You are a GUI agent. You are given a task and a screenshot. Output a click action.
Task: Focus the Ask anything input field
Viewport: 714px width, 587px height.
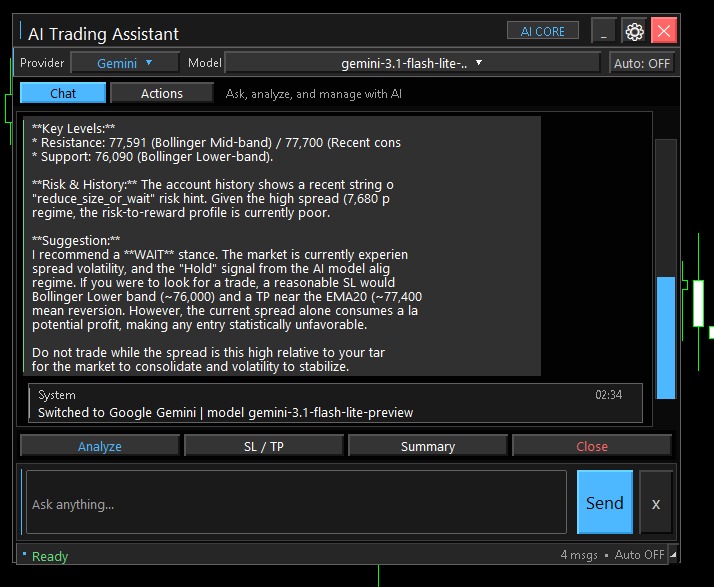tap(296, 502)
